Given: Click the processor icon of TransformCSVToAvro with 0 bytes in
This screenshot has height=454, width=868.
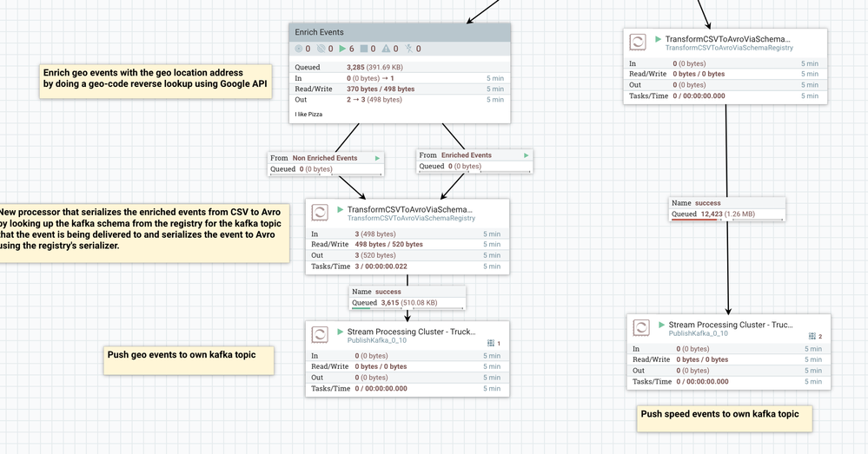Looking at the screenshot, I should [638, 42].
